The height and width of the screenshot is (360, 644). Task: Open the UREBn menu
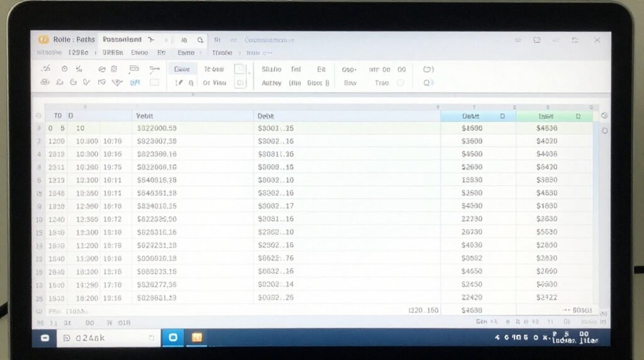[x=113, y=53]
